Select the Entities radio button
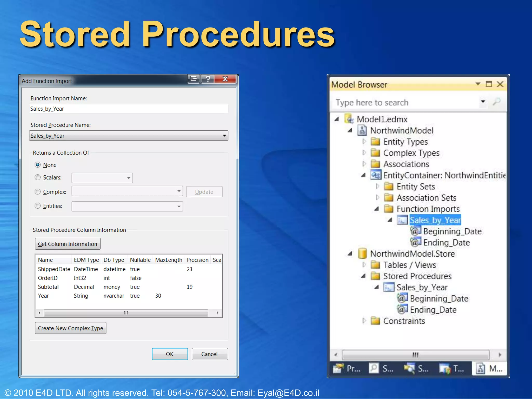 [38, 206]
